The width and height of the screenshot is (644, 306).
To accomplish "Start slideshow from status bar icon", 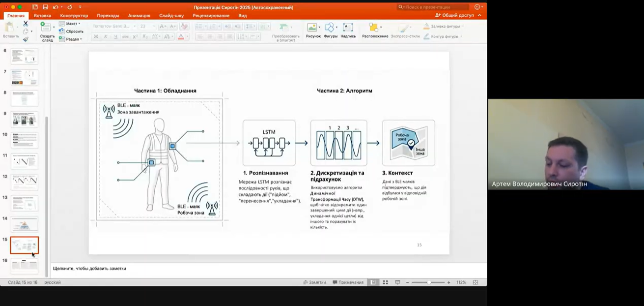I will (397, 282).
